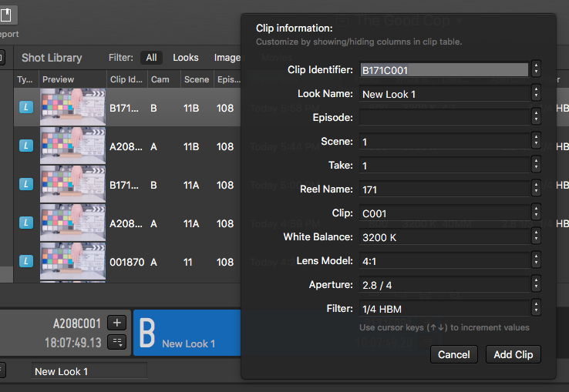Click the Take field stepper arrows
The width and height of the screenshot is (569, 392).
(537, 166)
